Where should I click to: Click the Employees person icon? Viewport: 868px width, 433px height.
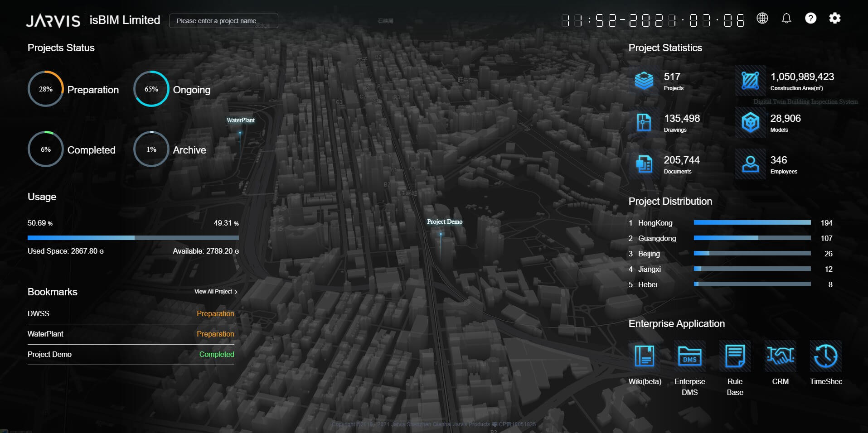click(x=750, y=164)
